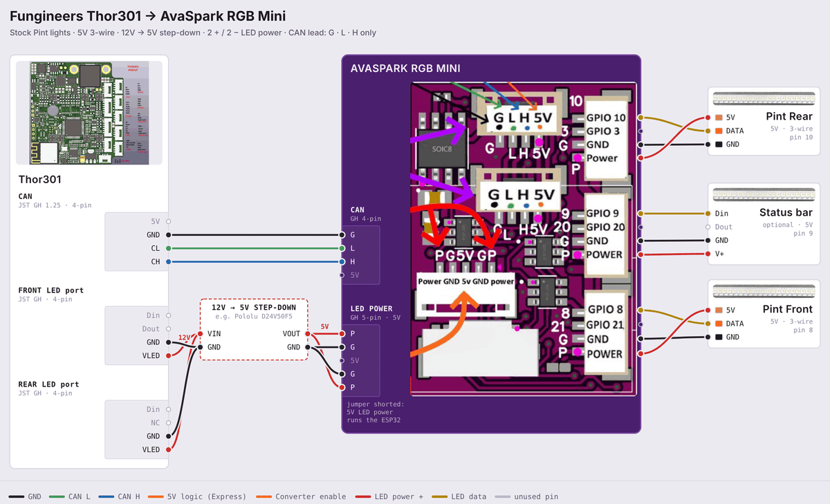
Task: Click the Din pin on Status bar
Action: pos(721,214)
